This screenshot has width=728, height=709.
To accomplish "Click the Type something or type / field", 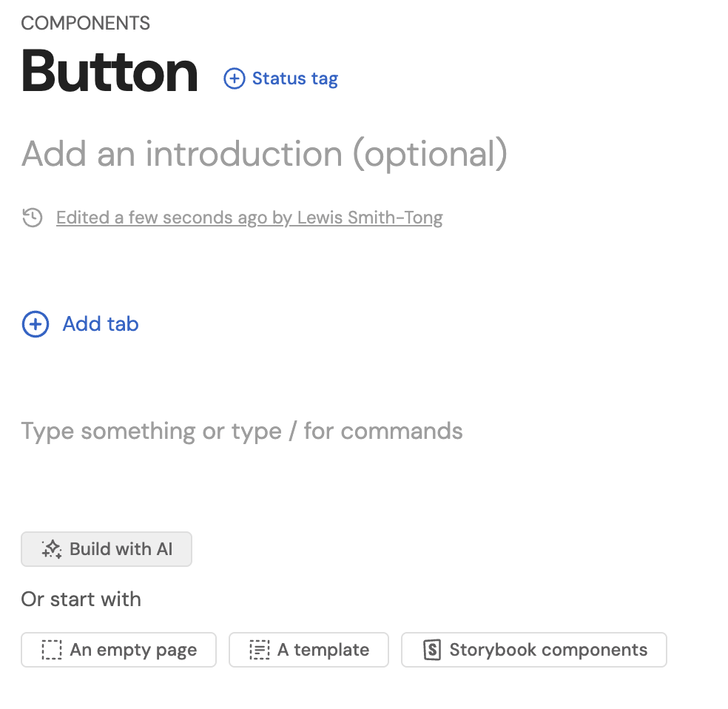I will click(x=242, y=431).
